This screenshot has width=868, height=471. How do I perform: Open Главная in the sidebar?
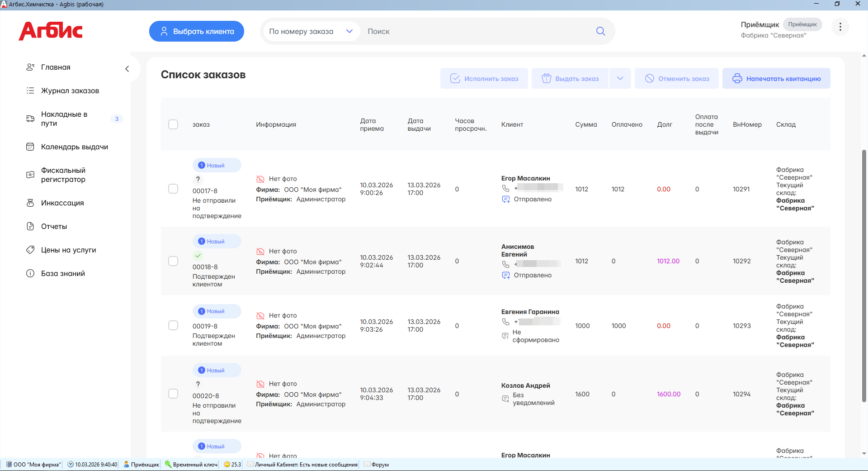pos(56,67)
